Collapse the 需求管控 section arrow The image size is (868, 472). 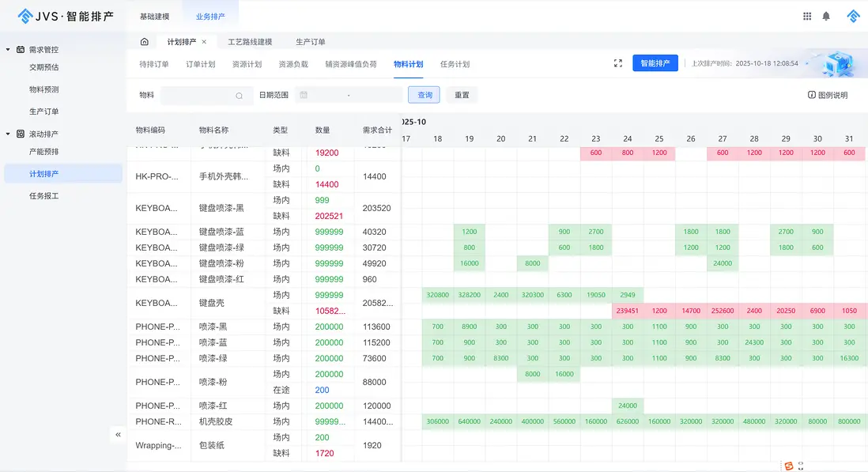point(8,49)
